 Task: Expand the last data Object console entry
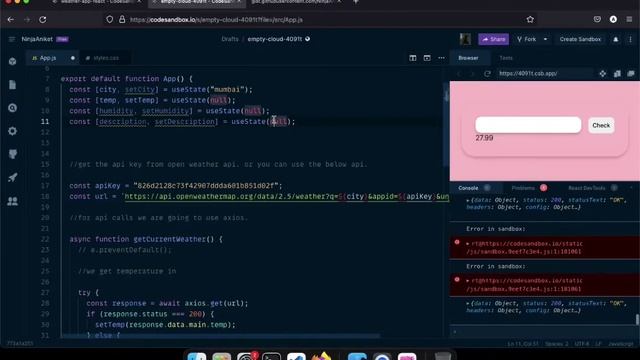click(468, 303)
